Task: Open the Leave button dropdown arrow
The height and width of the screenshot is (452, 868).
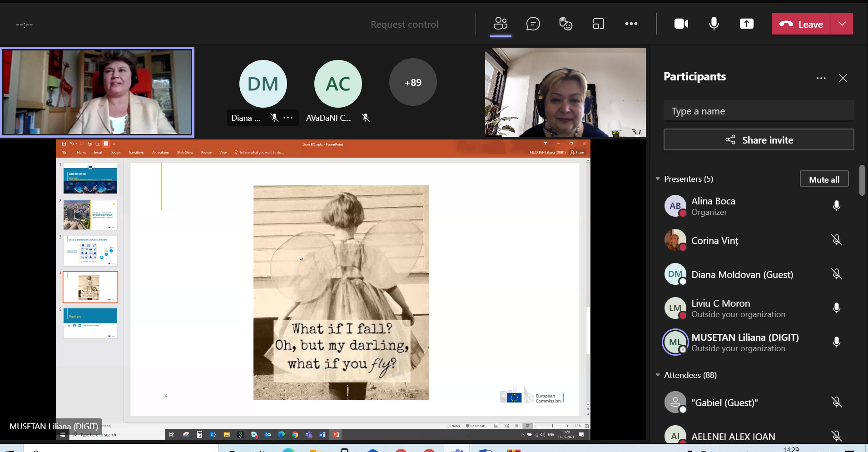Action: 842,24
